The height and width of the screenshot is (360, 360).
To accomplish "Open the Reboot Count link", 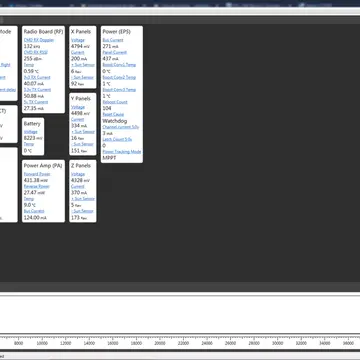I will tap(115, 102).
